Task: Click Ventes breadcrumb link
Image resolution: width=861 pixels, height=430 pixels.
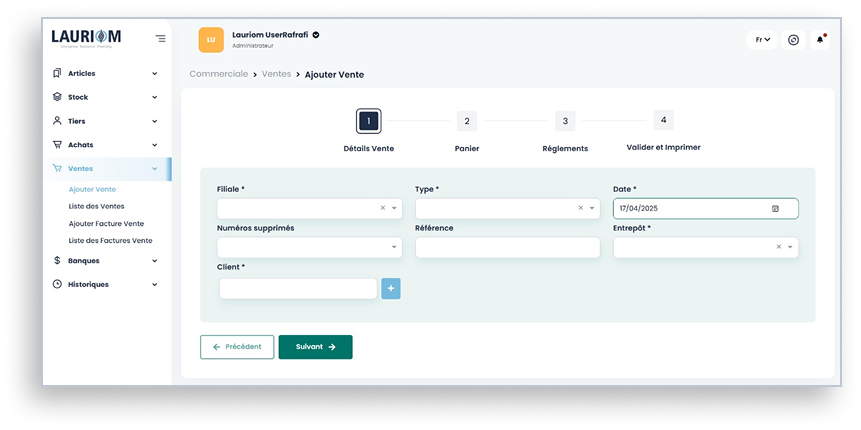Action: point(276,74)
